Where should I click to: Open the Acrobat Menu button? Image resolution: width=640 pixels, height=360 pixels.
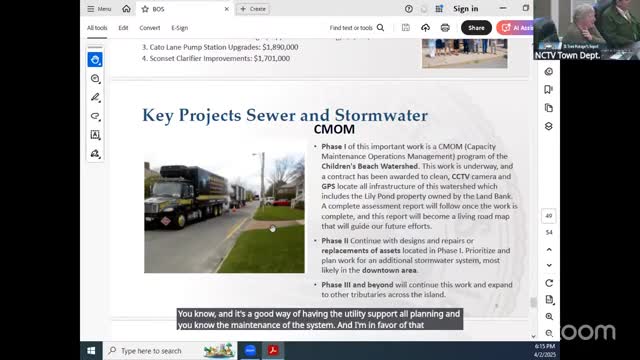click(x=99, y=9)
